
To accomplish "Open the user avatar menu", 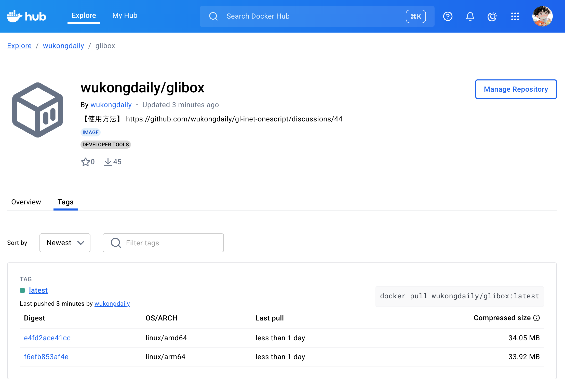I will point(542,16).
